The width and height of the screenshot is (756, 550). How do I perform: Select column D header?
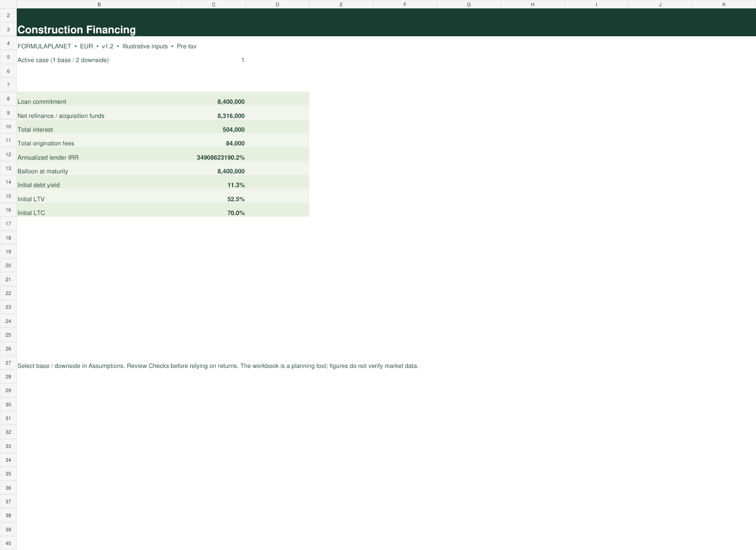277,4
